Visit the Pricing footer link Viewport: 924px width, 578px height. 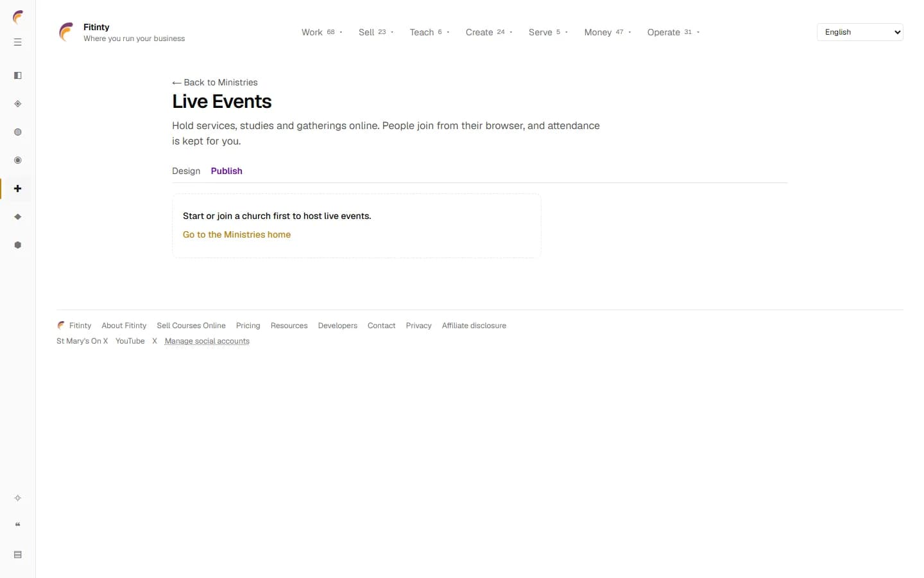tap(248, 326)
